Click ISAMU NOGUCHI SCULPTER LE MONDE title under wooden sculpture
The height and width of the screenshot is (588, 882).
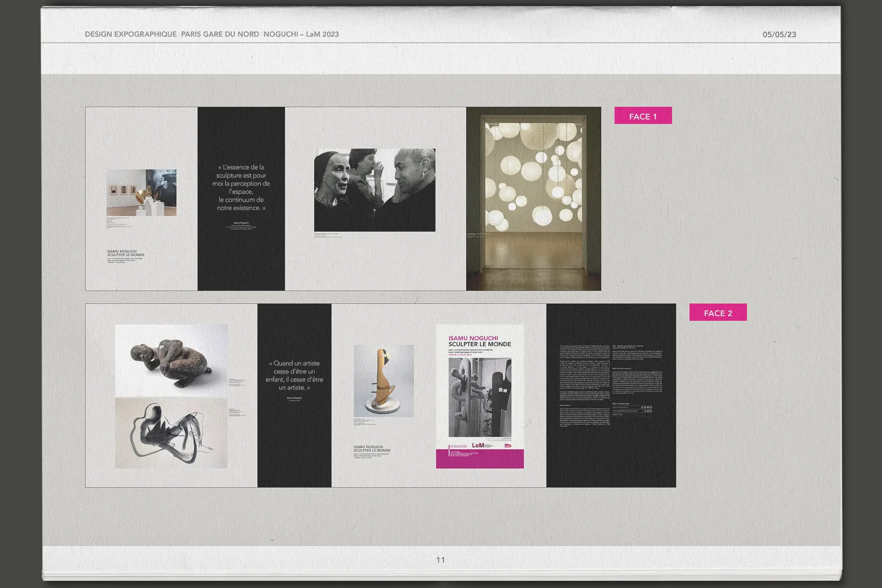tap(372, 449)
